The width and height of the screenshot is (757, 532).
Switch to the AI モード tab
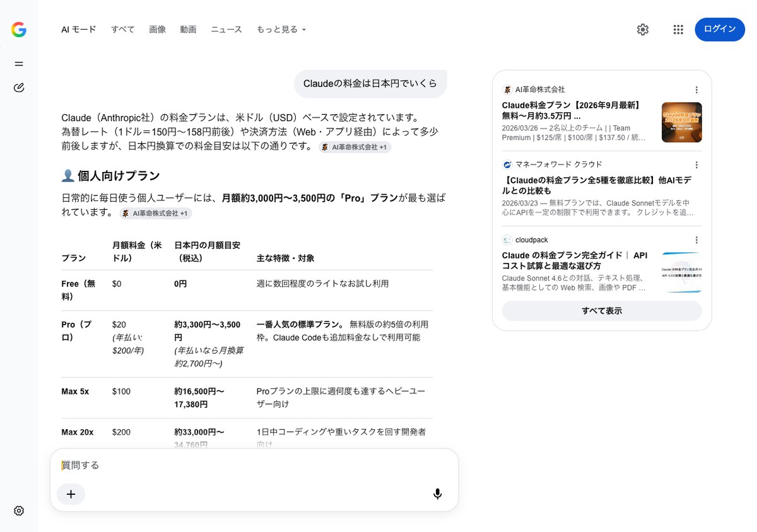coord(79,30)
